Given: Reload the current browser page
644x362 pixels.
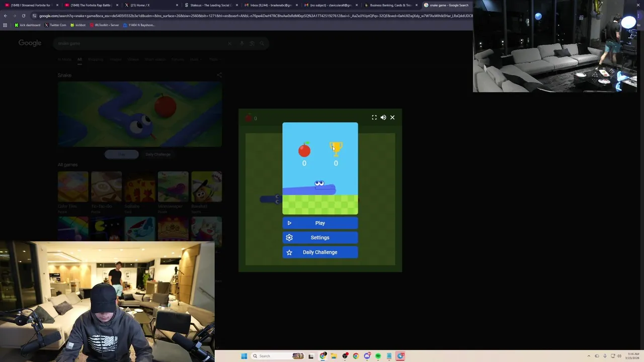Looking at the screenshot, I should (23, 16).
